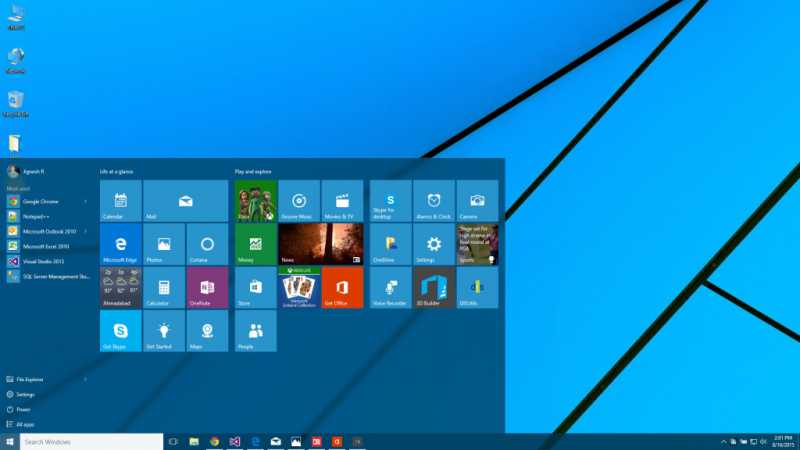Click the user account name in Start menu
The width and height of the screenshot is (800, 450).
tap(34, 171)
